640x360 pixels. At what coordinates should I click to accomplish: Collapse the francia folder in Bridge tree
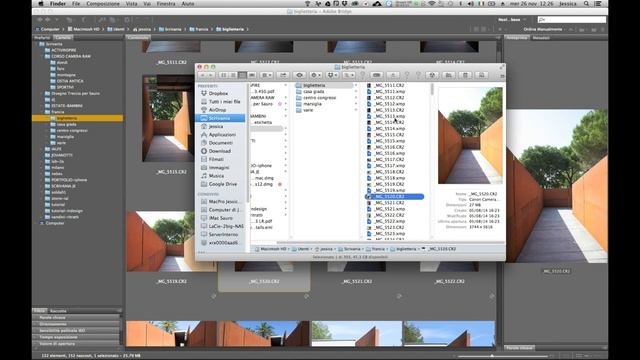42,112
